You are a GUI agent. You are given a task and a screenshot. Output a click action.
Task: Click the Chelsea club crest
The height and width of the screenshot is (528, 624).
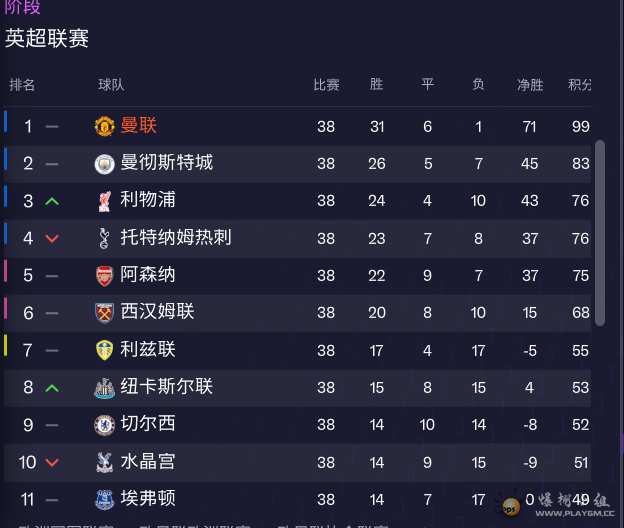click(104, 424)
